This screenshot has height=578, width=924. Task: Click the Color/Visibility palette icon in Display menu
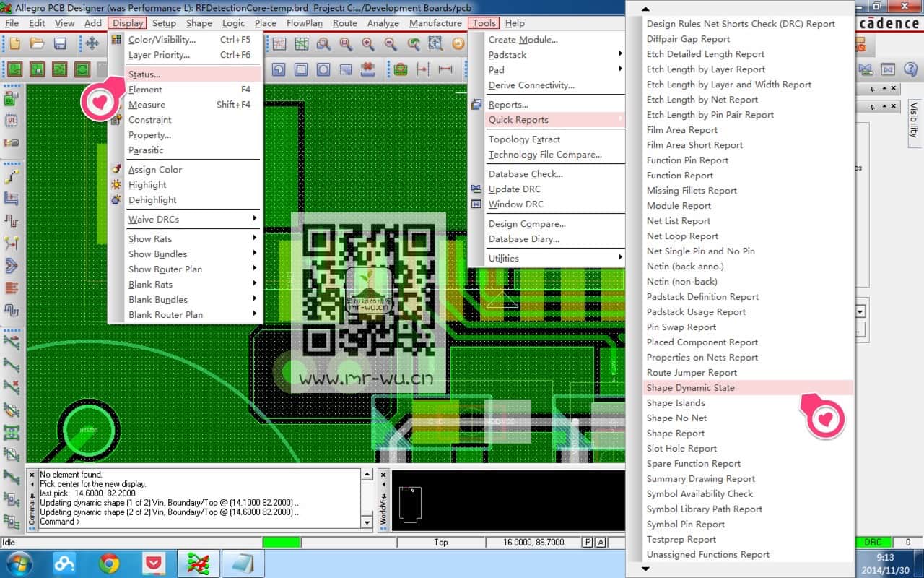pyautogui.click(x=116, y=40)
